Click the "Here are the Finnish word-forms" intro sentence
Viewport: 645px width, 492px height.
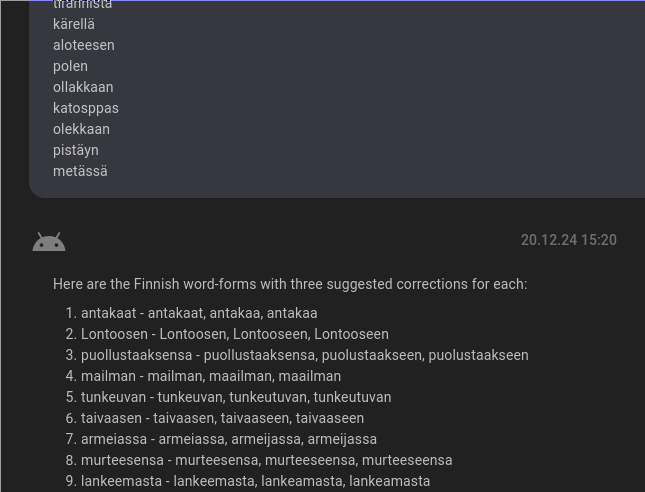click(290, 284)
